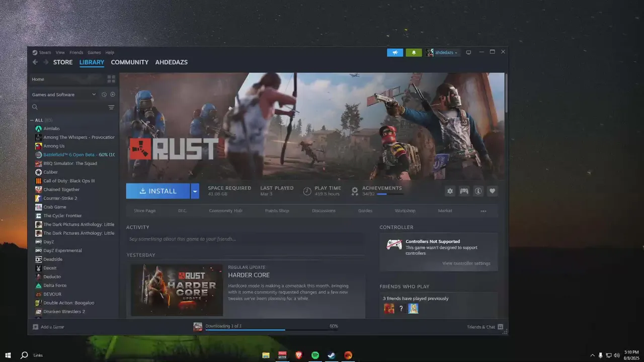Click the achievements progress bar
The width and height of the screenshot is (644, 362).
(x=390, y=194)
